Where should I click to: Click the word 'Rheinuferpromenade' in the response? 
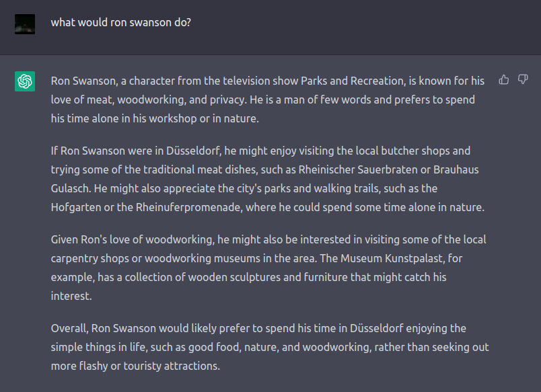click(188, 207)
